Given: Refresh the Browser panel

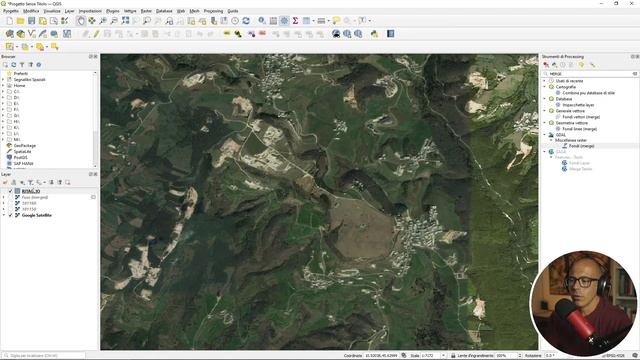Looking at the screenshot, I should [x=13, y=65].
